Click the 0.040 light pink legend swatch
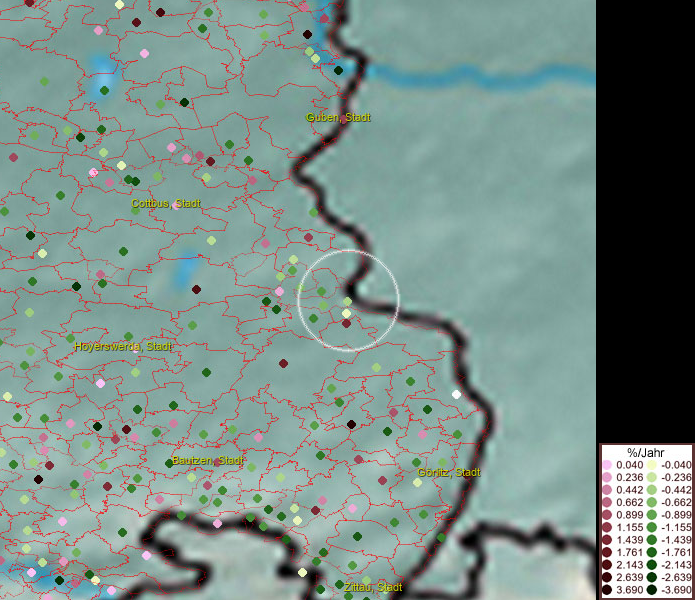The width and height of the screenshot is (695, 600). coord(607,465)
